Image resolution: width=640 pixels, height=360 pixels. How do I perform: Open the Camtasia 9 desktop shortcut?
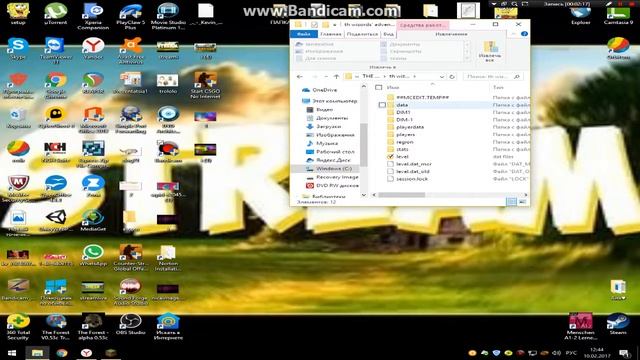pos(618,13)
